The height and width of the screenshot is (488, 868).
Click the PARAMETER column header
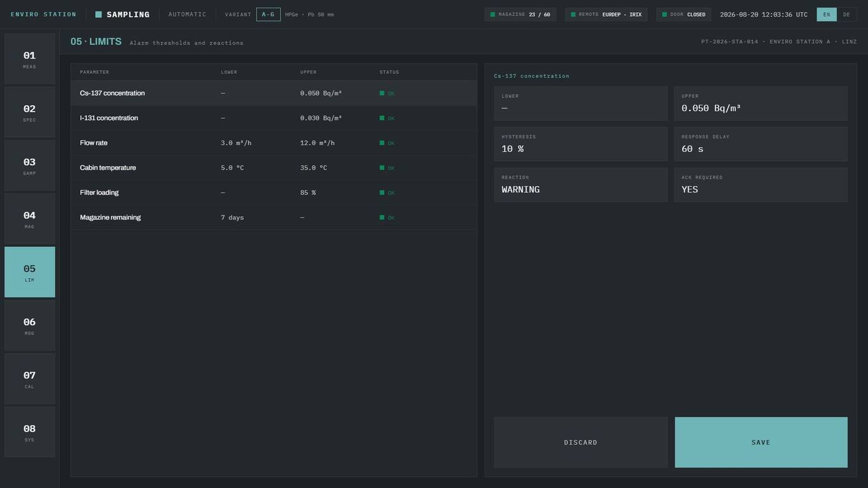tap(94, 72)
